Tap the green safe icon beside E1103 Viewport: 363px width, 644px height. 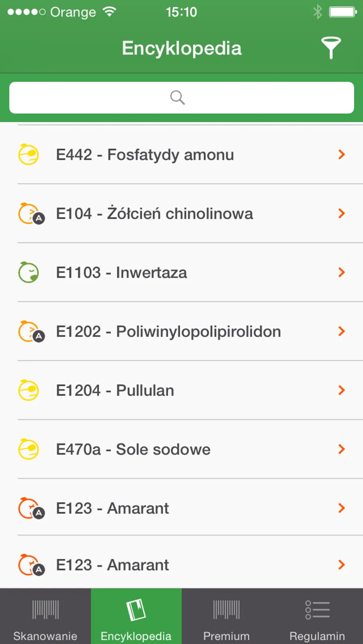29,272
